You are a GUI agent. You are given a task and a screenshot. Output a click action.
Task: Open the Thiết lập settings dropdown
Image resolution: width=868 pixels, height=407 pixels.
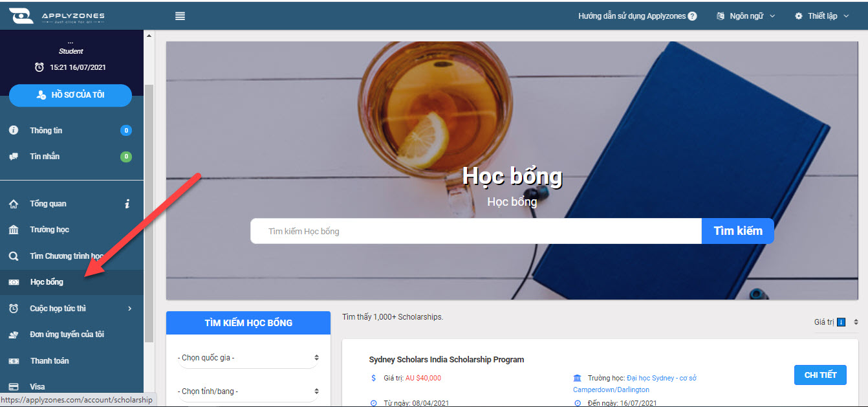pos(821,16)
